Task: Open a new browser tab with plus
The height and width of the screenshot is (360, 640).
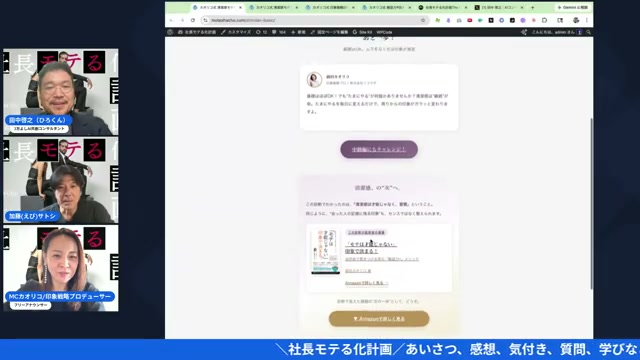Action: [x=532, y=7]
